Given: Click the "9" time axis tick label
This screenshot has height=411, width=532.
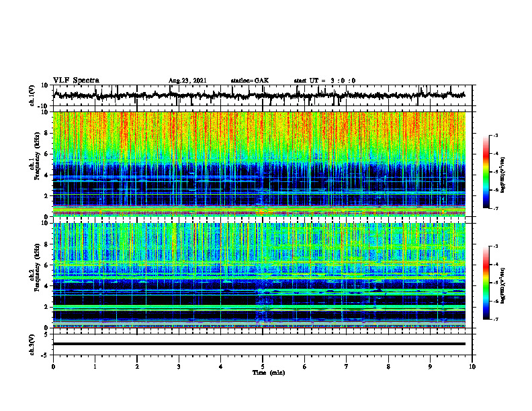Looking at the screenshot, I should point(430,367).
